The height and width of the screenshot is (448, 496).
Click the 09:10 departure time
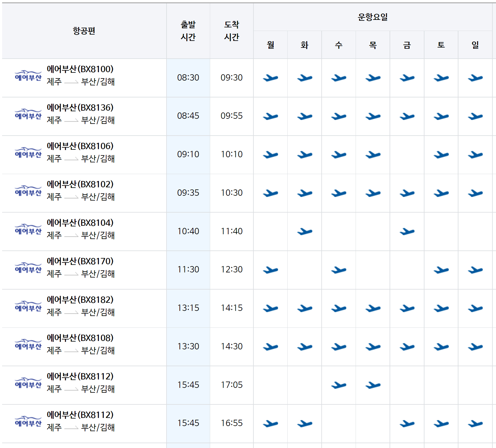(188, 154)
